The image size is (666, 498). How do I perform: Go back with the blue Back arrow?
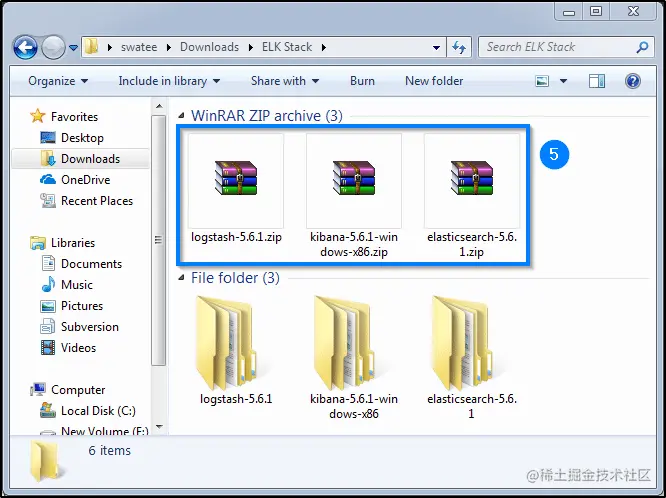(25, 47)
